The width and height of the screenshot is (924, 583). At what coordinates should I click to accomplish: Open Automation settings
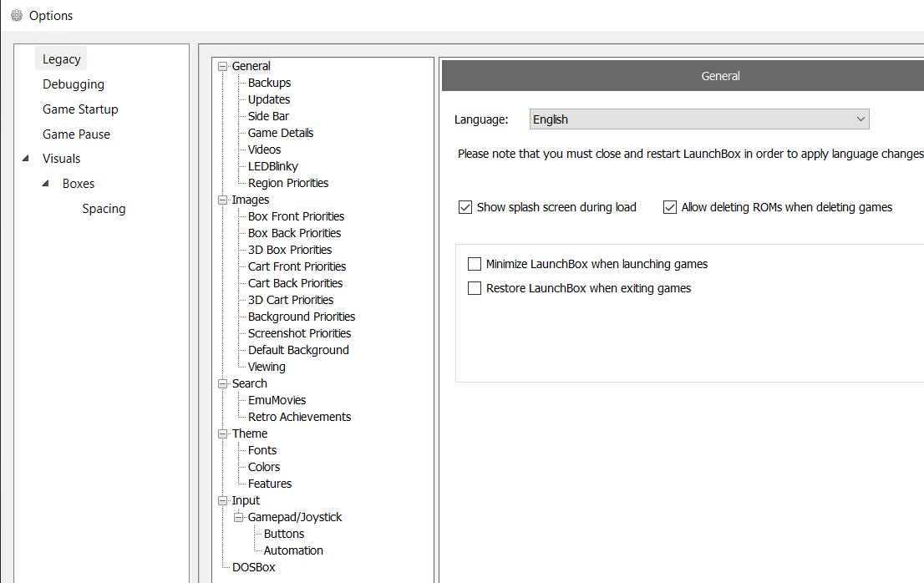293,550
